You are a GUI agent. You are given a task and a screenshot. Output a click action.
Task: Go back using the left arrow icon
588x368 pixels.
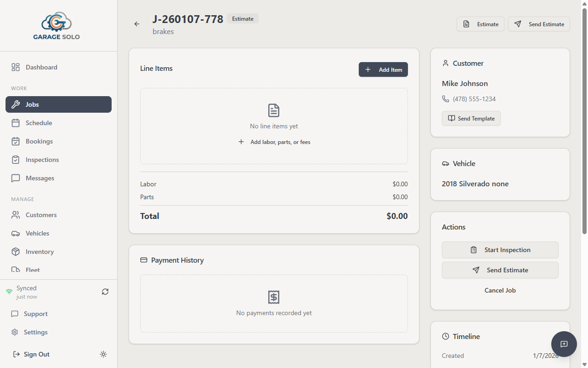tap(137, 24)
